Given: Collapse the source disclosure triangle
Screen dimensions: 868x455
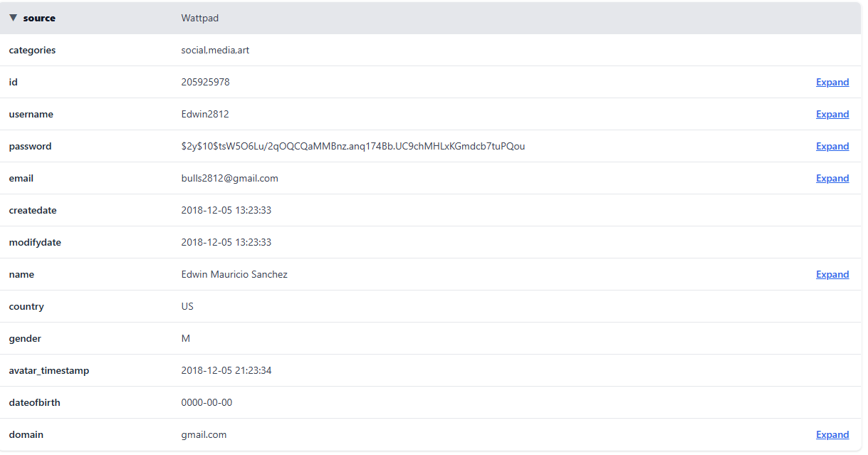Looking at the screenshot, I should click(14, 18).
